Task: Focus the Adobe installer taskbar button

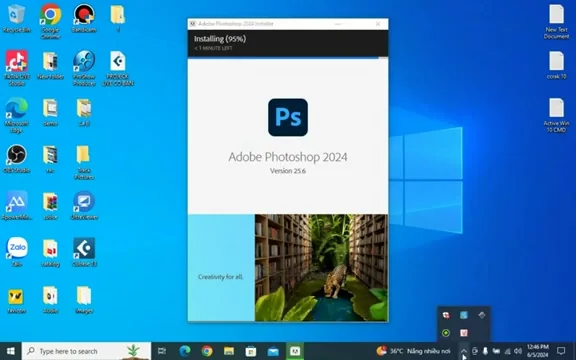Action: click(295, 351)
